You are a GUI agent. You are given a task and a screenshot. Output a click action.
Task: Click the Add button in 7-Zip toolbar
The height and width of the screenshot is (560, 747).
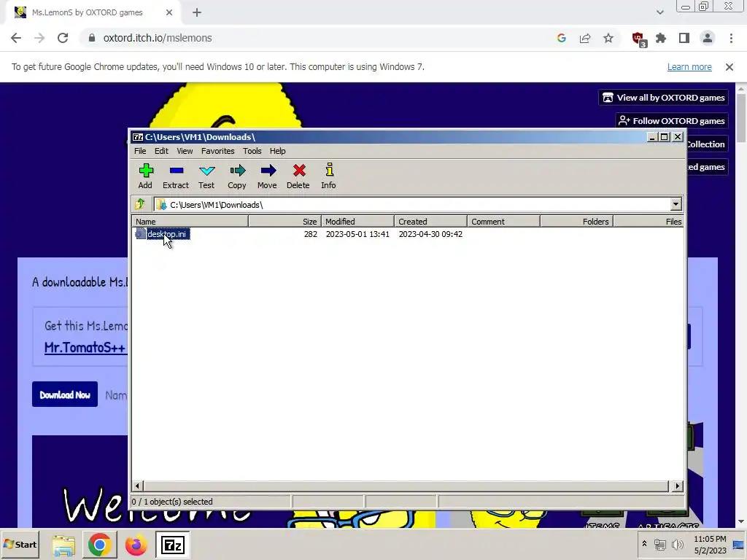click(x=145, y=176)
